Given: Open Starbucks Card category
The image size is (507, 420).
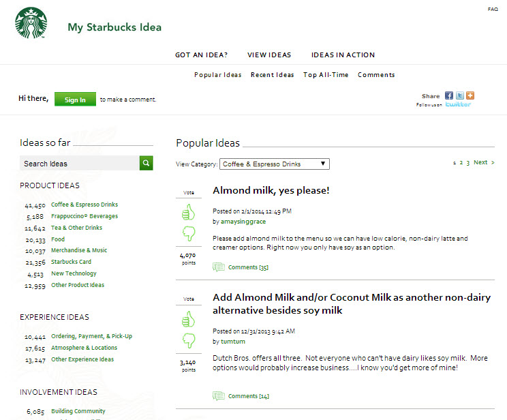Looking at the screenshot, I should [71, 262].
